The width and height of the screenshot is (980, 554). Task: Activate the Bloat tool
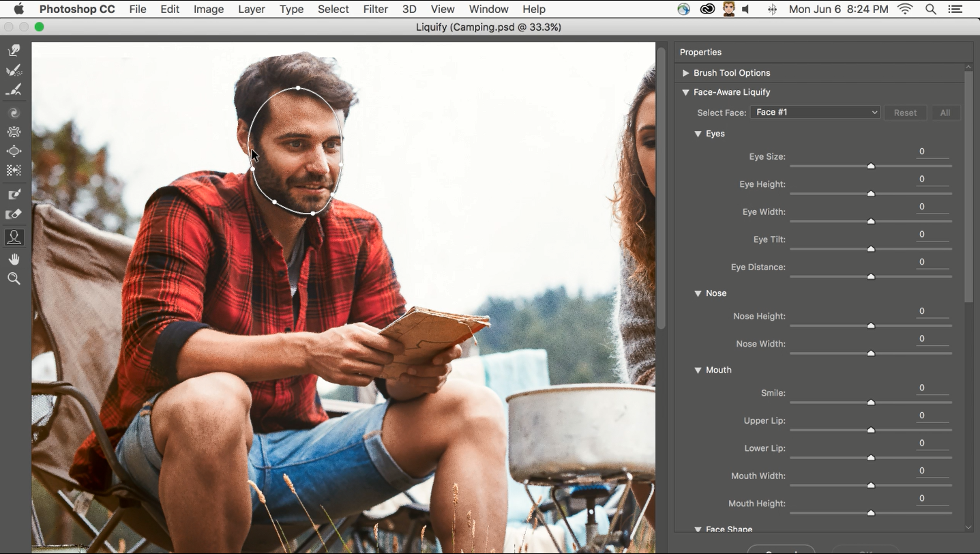[x=14, y=151]
